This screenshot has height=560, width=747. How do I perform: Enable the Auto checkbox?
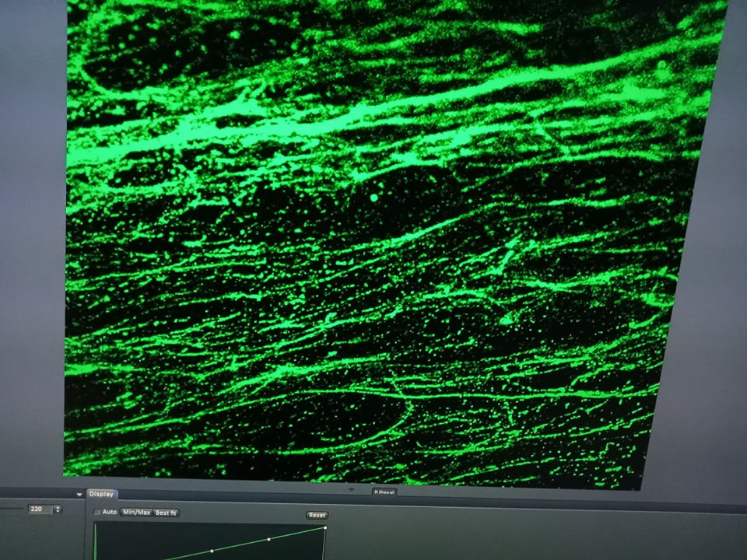click(98, 513)
